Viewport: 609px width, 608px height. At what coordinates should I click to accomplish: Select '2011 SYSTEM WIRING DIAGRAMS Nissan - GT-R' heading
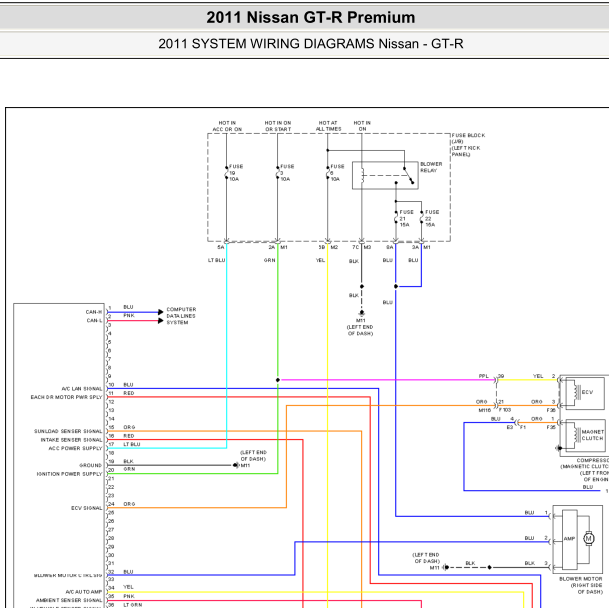point(310,44)
